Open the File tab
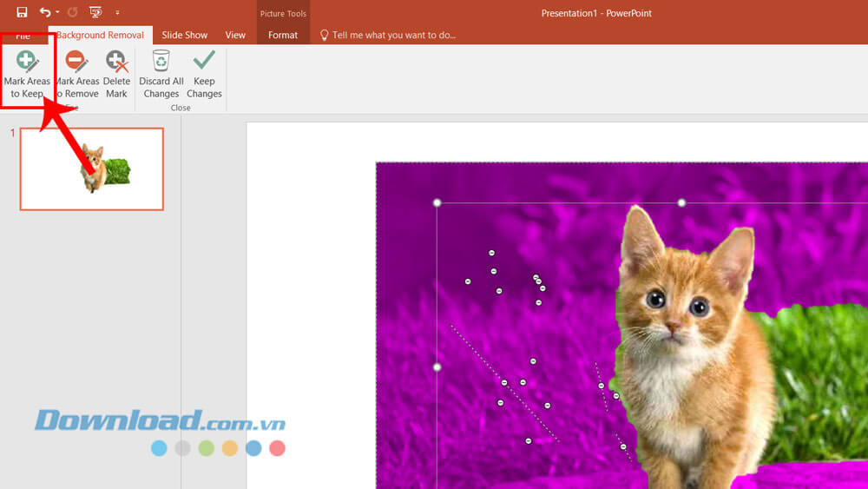Viewport: 868px width, 489px height. pos(23,36)
